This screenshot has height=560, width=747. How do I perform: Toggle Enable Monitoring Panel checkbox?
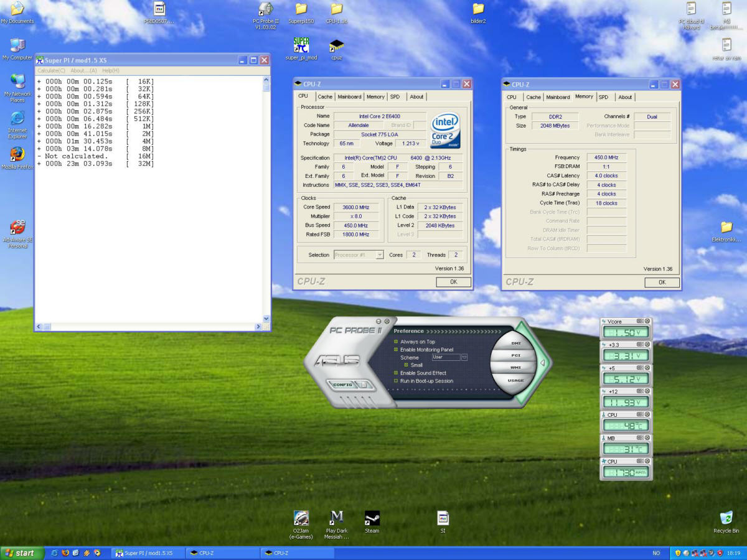pos(396,350)
